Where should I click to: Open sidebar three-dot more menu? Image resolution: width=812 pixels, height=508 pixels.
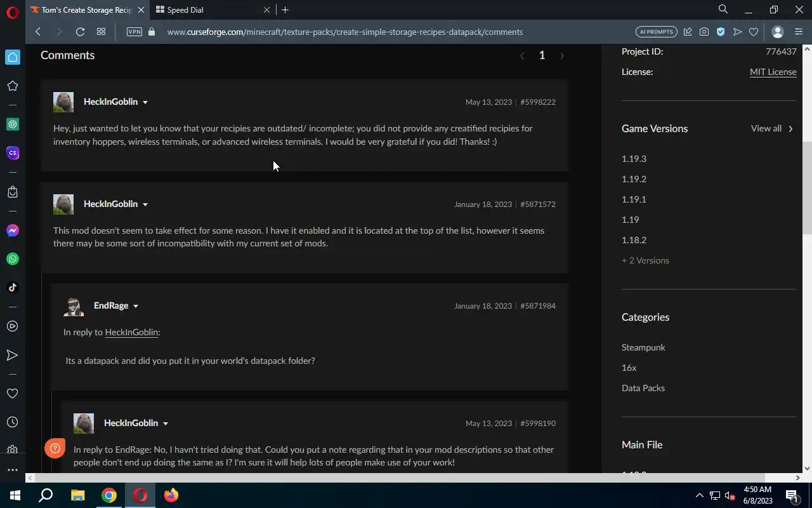[12, 470]
